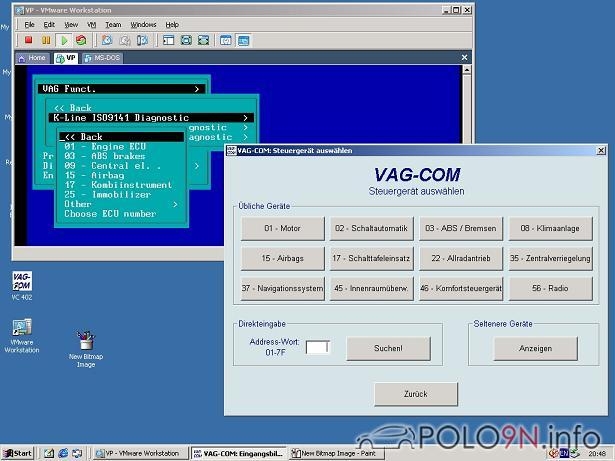Click the Full Screen toolbar icon
The height and width of the screenshot is (461, 615).
(186, 40)
